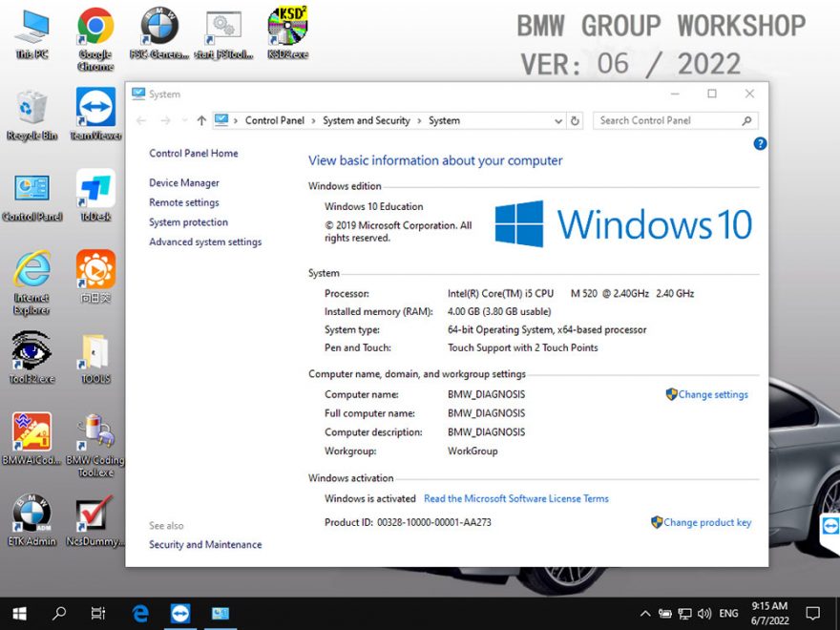Open Internet Explorer from the desktop
840x630 pixels.
tap(31, 267)
